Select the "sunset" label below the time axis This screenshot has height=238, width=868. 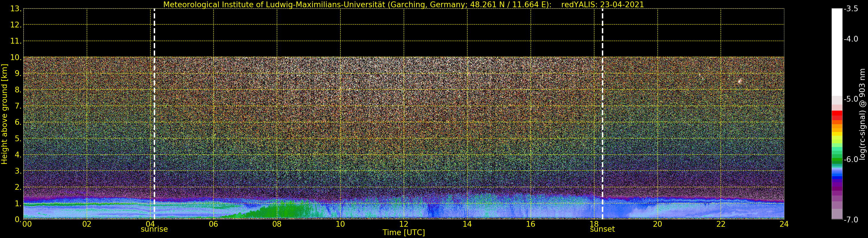602,229
